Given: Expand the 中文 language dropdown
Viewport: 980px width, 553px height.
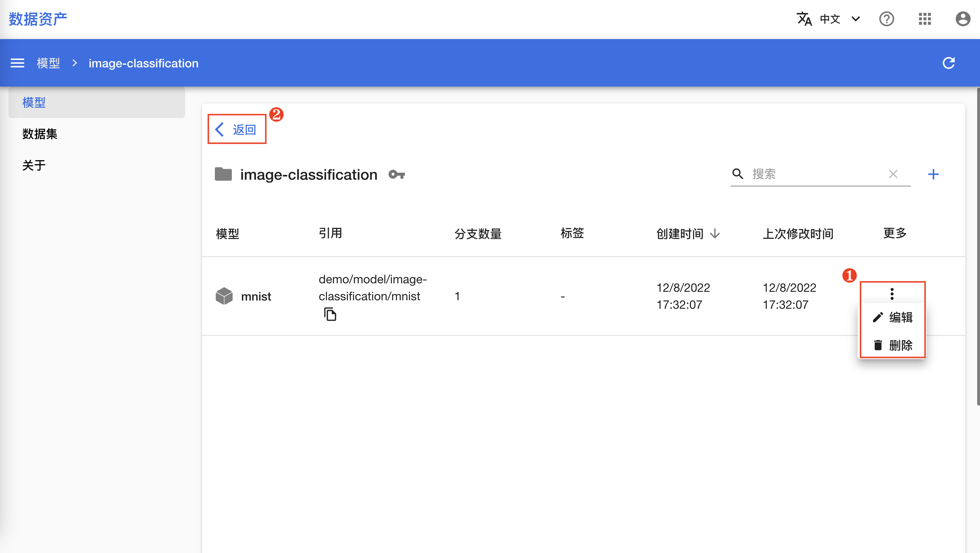Looking at the screenshot, I should point(840,19).
